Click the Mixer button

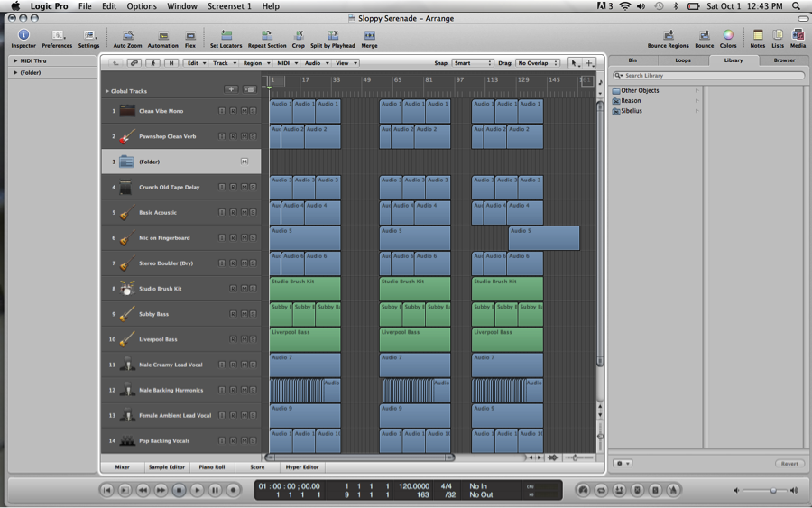tap(122, 467)
